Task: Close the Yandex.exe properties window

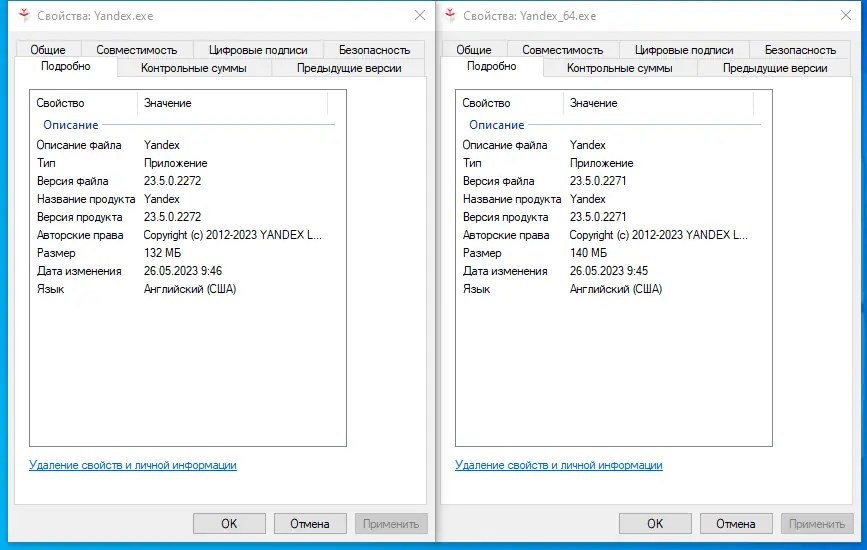Action: click(x=418, y=16)
